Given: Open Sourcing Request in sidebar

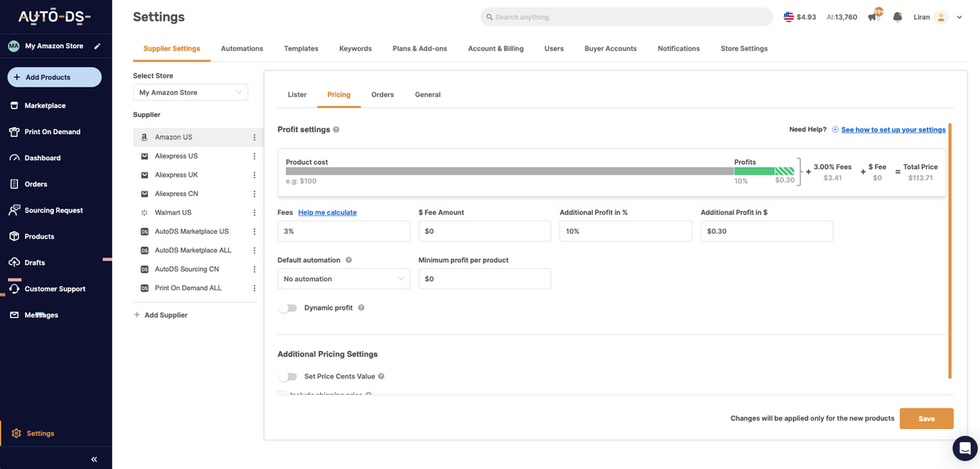Looking at the screenshot, I should 54,210.
